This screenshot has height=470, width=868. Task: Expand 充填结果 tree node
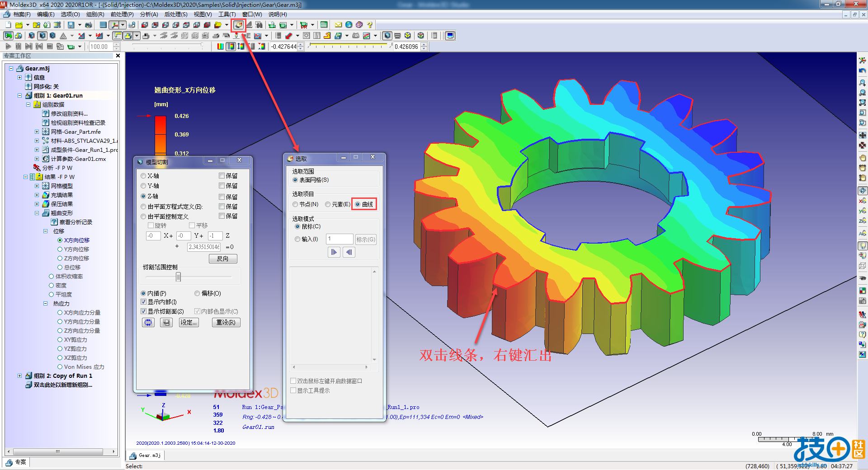click(37, 195)
